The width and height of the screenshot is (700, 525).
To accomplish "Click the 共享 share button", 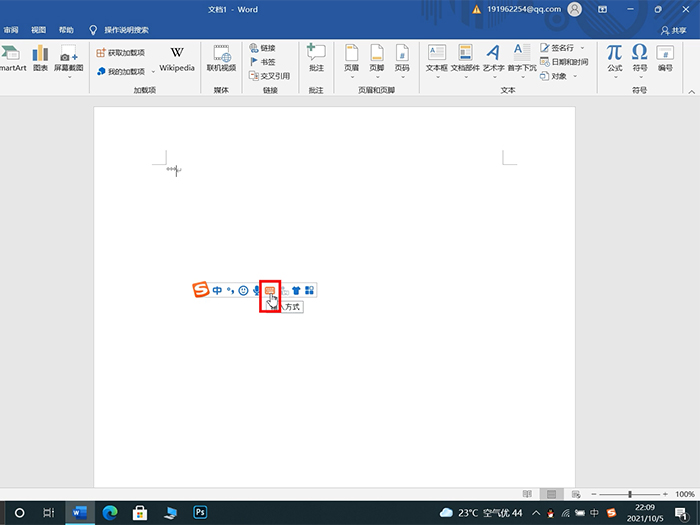I will (674, 30).
